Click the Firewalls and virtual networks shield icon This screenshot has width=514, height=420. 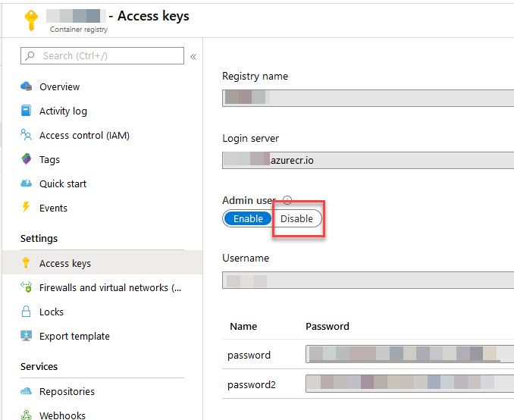pos(27,287)
